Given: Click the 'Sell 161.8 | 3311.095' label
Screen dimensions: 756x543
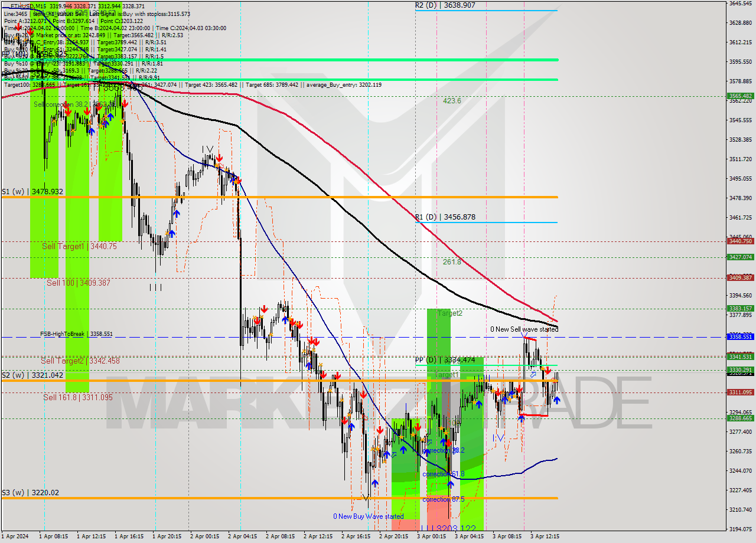Looking at the screenshot, I should [x=78, y=397].
